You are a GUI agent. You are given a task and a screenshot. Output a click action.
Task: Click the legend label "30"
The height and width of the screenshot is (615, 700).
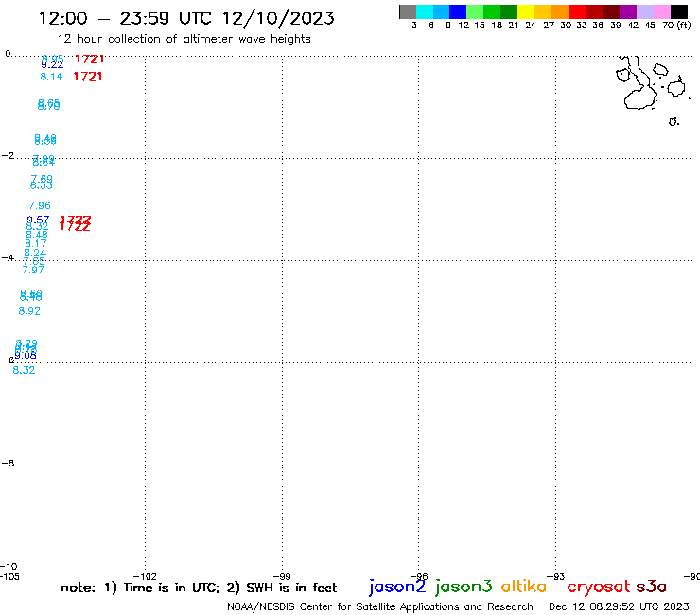pyautogui.click(x=566, y=26)
